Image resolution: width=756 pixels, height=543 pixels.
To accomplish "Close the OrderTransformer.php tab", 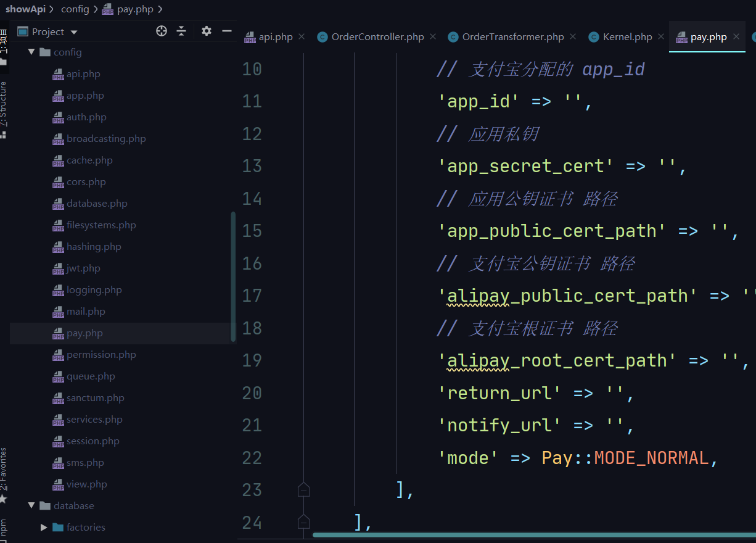I will pos(573,37).
